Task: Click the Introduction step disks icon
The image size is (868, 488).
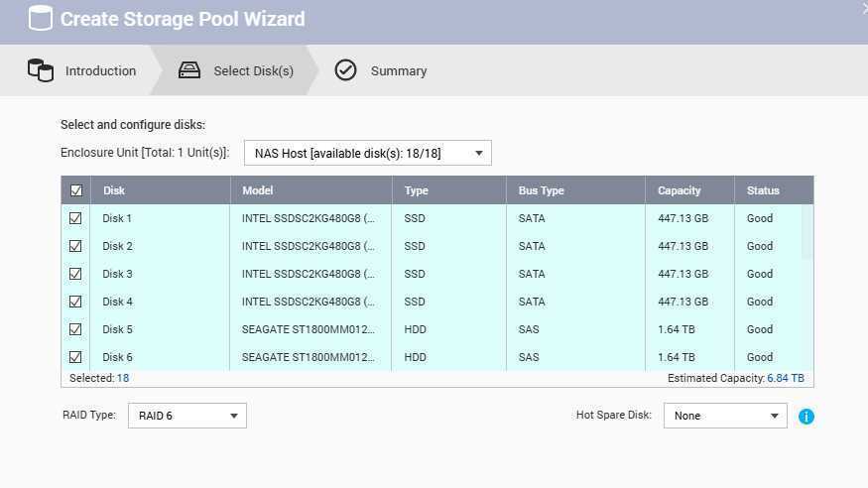Action: 41,70
